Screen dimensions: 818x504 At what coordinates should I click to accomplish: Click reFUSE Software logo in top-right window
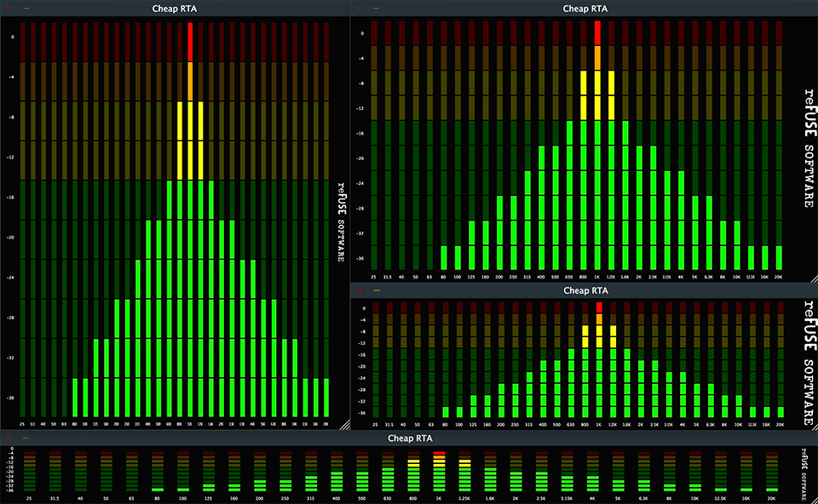point(808,146)
